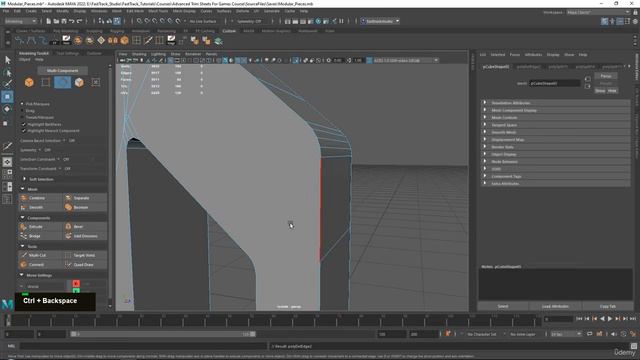Click the Select button at bottom

point(503,306)
